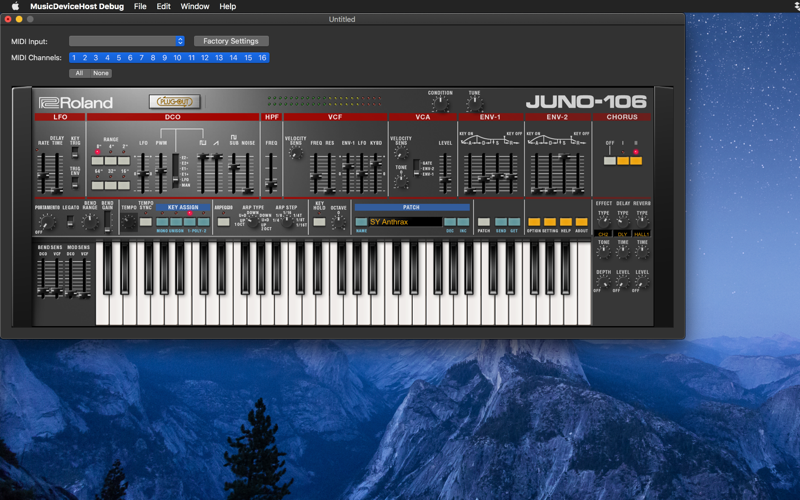Image resolution: width=800 pixels, height=500 pixels.
Task: Click the SY Anthrax patch name display
Action: coord(405,222)
